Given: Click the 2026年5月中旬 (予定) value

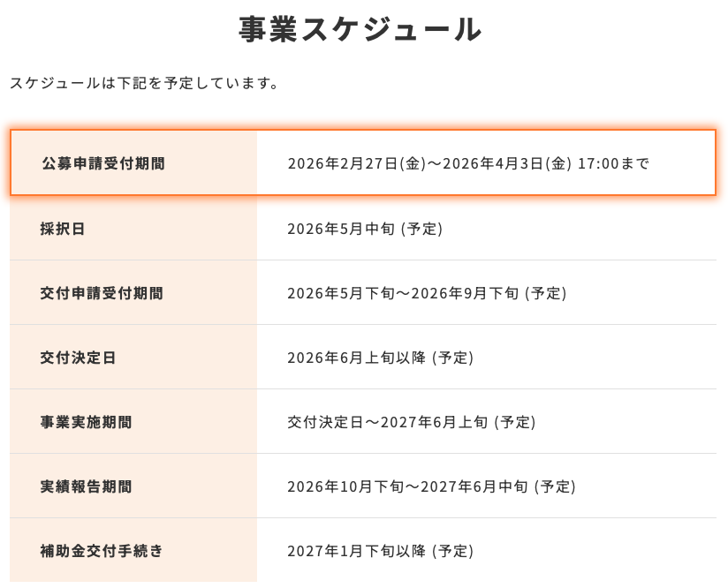Looking at the screenshot, I should coord(365,229).
